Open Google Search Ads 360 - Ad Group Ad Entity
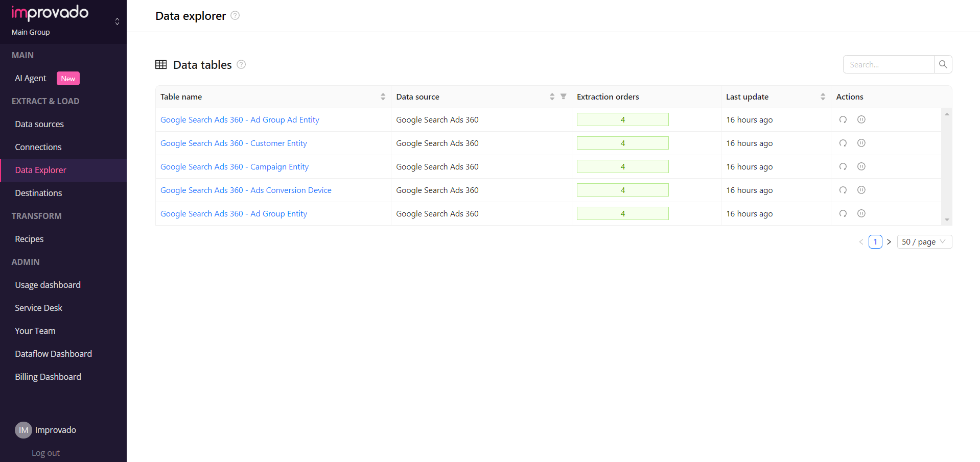Image resolution: width=980 pixels, height=462 pixels. pos(240,119)
